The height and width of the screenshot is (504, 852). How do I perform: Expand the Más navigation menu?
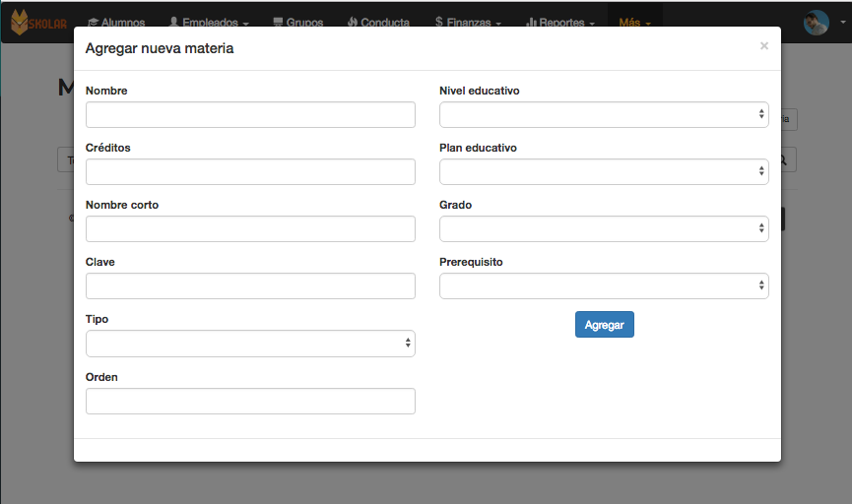point(634,23)
